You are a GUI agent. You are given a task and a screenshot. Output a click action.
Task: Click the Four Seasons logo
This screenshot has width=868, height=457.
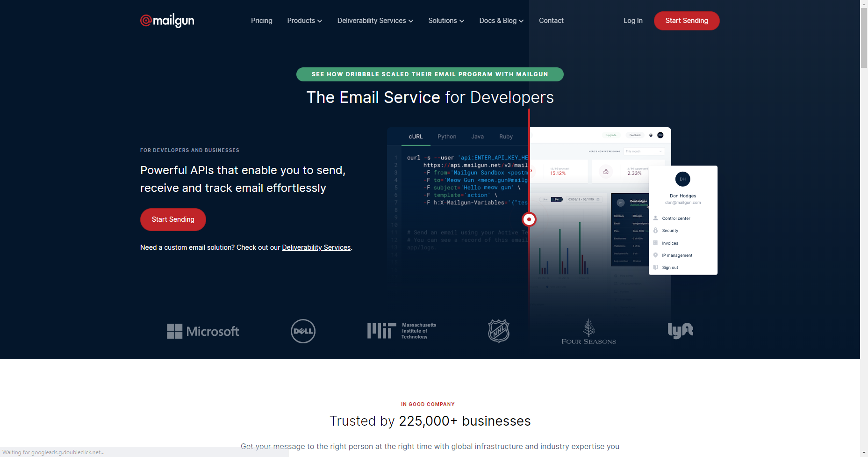click(589, 332)
